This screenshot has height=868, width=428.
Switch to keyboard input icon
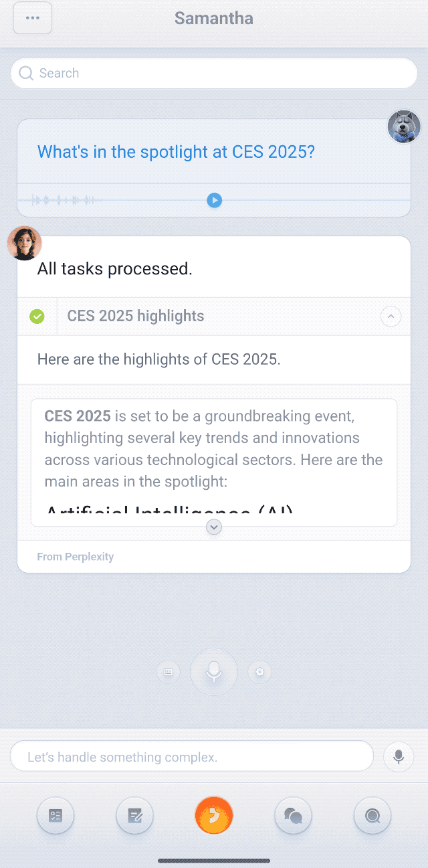(168, 672)
